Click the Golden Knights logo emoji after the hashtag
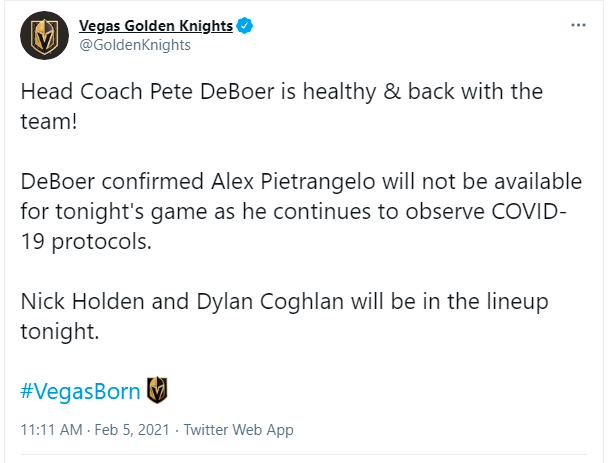The width and height of the screenshot is (612, 463). (x=157, y=390)
